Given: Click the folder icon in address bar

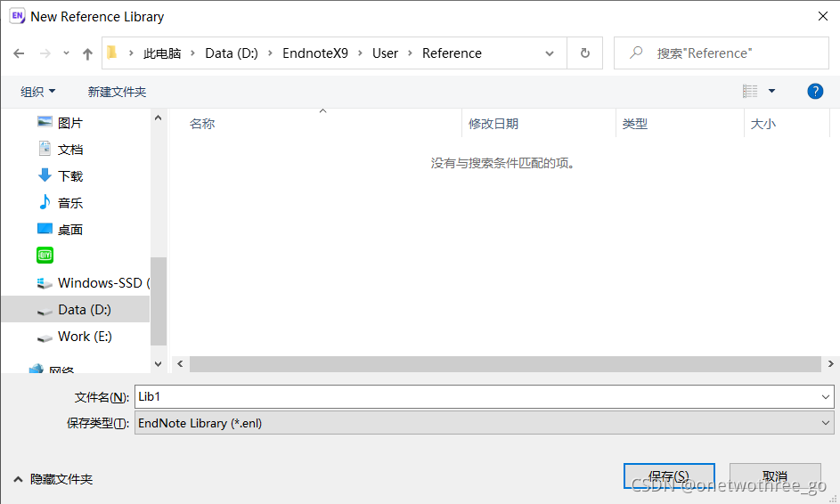Looking at the screenshot, I should click(112, 53).
